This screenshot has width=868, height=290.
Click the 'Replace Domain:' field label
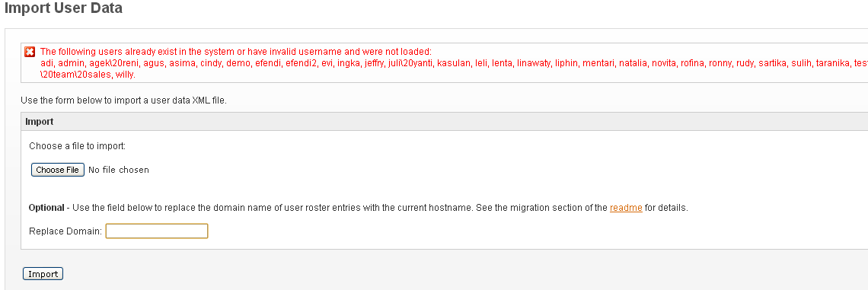click(65, 231)
